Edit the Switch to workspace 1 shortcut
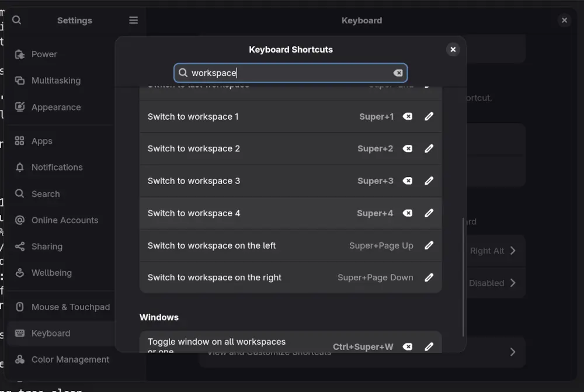Image resolution: width=584 pixels, height=392 pixels. 429,117
